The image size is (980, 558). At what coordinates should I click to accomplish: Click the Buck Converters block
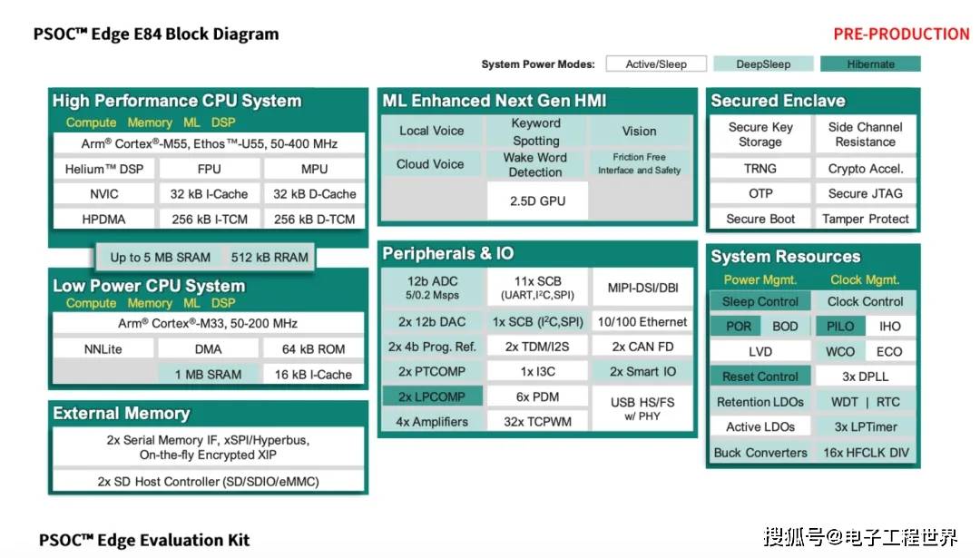[x=760, y=453]
